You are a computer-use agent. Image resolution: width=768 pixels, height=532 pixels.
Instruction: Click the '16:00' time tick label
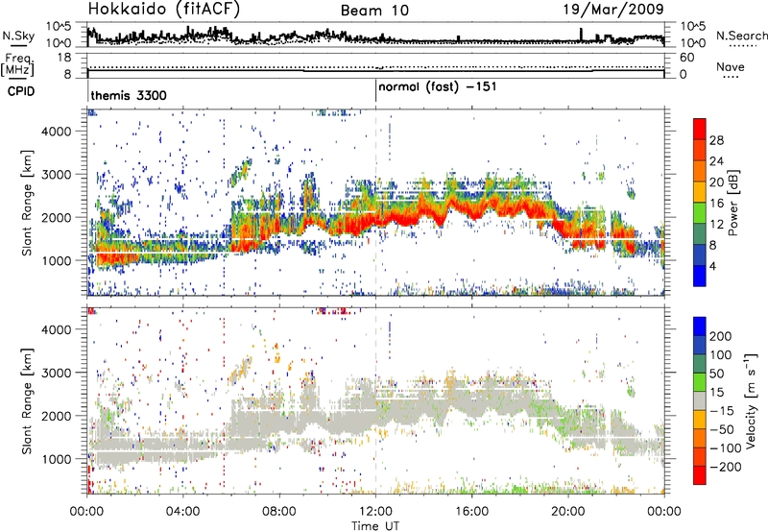pos(471,512)
